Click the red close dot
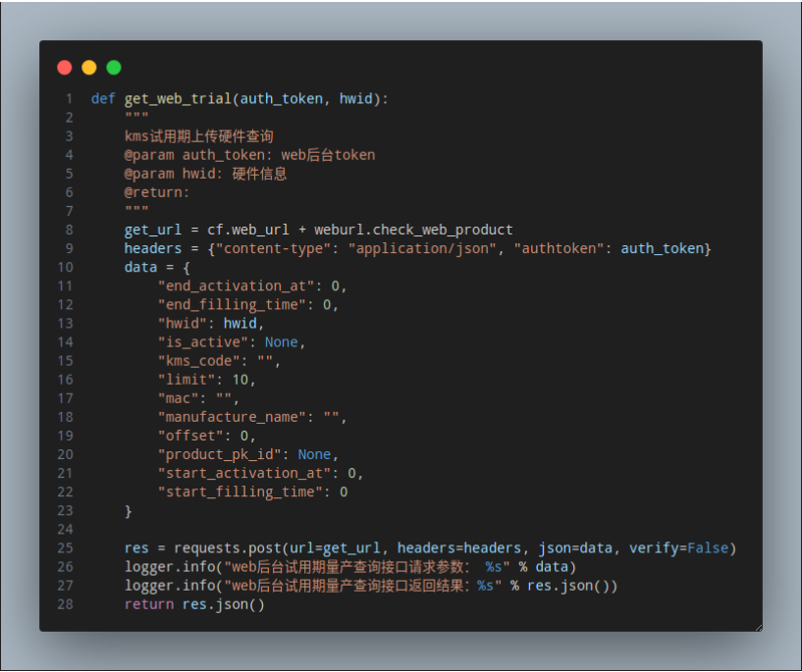The width and height of the screenshot is (802, 672). [65, 68]
